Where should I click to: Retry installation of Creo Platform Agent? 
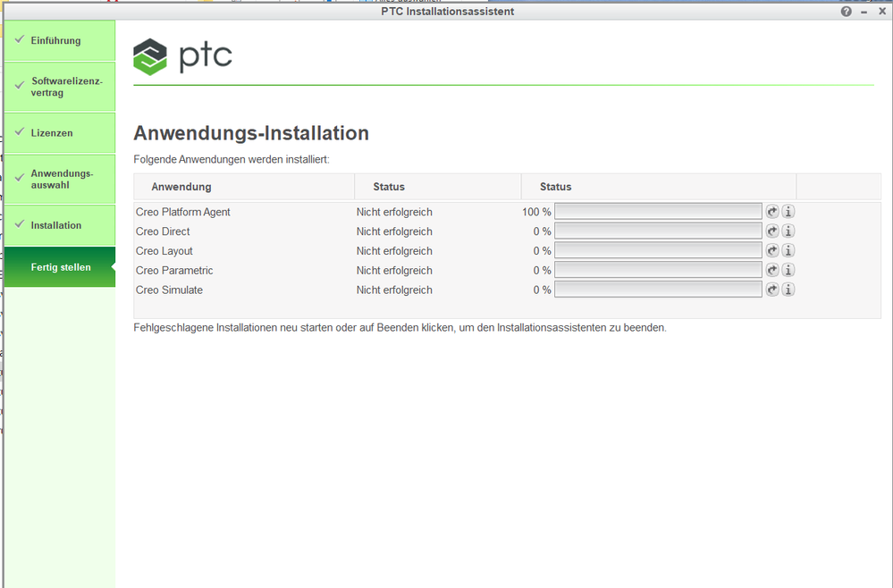(x=772, y=212)
